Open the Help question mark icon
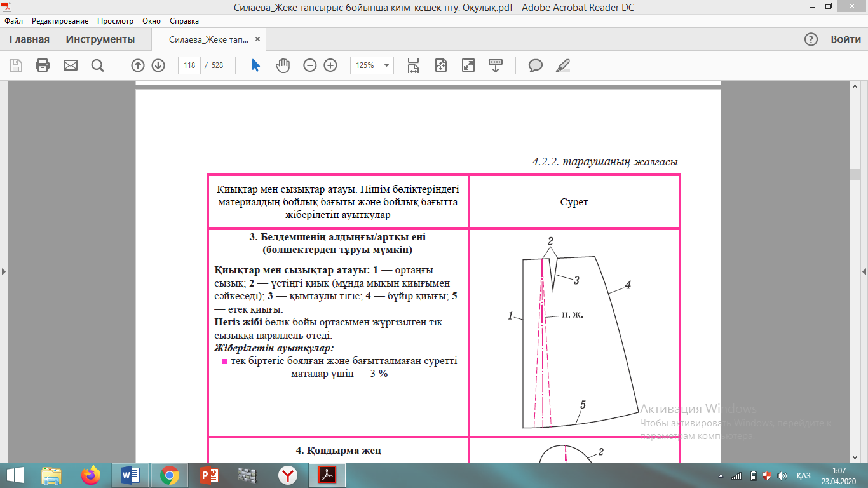This screenshot has height=488, width=868. click(x=811, y=39)
